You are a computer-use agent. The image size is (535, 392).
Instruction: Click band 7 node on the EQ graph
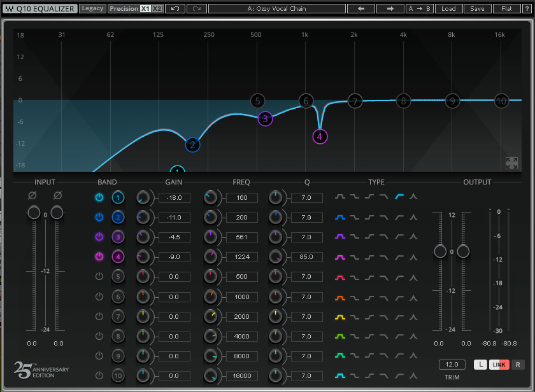click(355, 101)
